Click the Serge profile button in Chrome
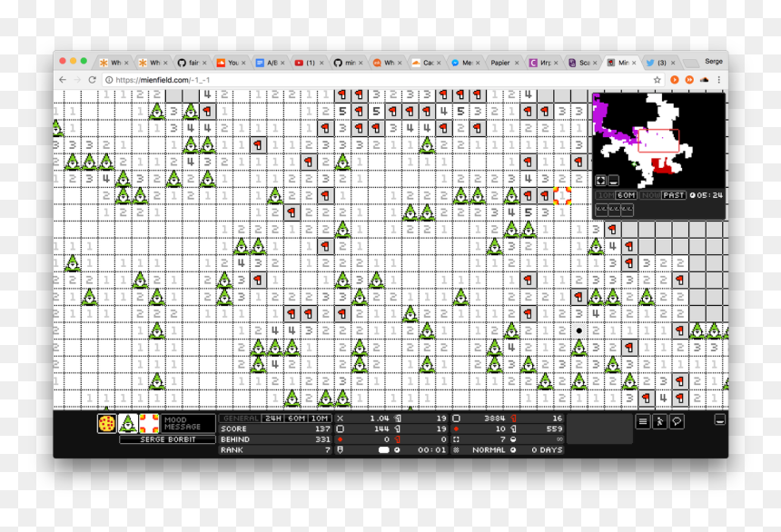The height and width of the screenshot is (532, 781). pyautogui.click(x=714, y=61)
